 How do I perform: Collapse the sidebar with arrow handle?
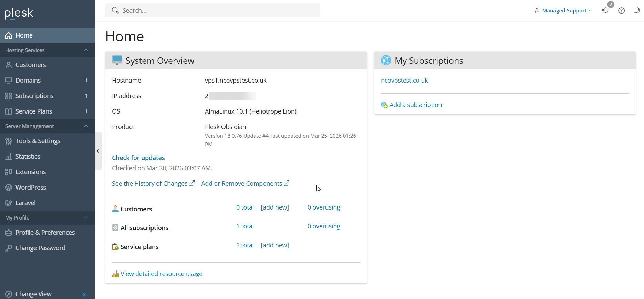[98, 151]
